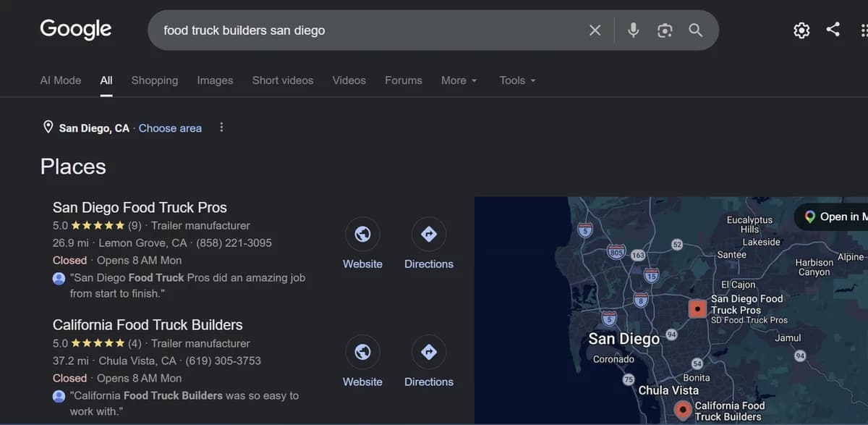Click Directions arrow icon for California Food Truck Builders
This screenshot has width=868, height=425.
[x=429, y=352]
